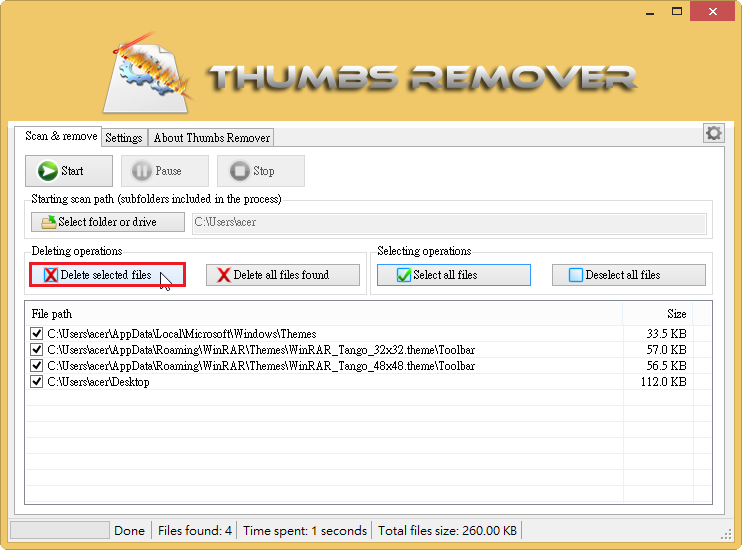
Task: Click the green Start play icon
Action: tap(47, 171)
